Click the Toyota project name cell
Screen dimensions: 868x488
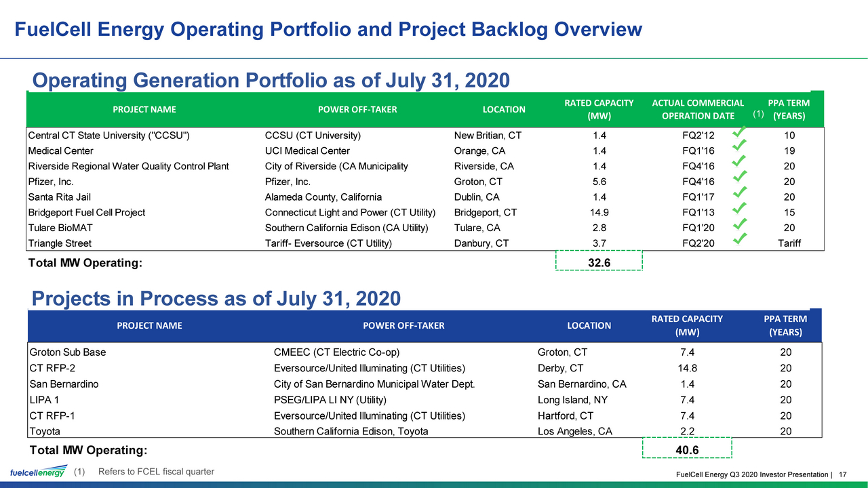(45, 431)
